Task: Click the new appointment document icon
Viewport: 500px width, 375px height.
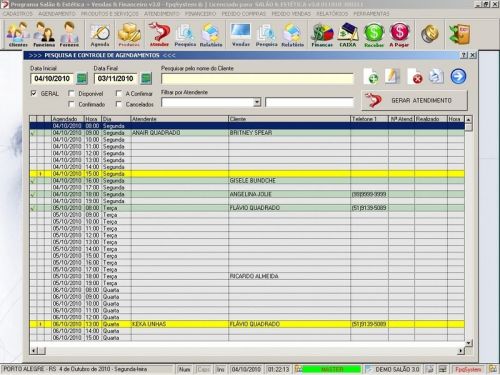Action: 371,76
